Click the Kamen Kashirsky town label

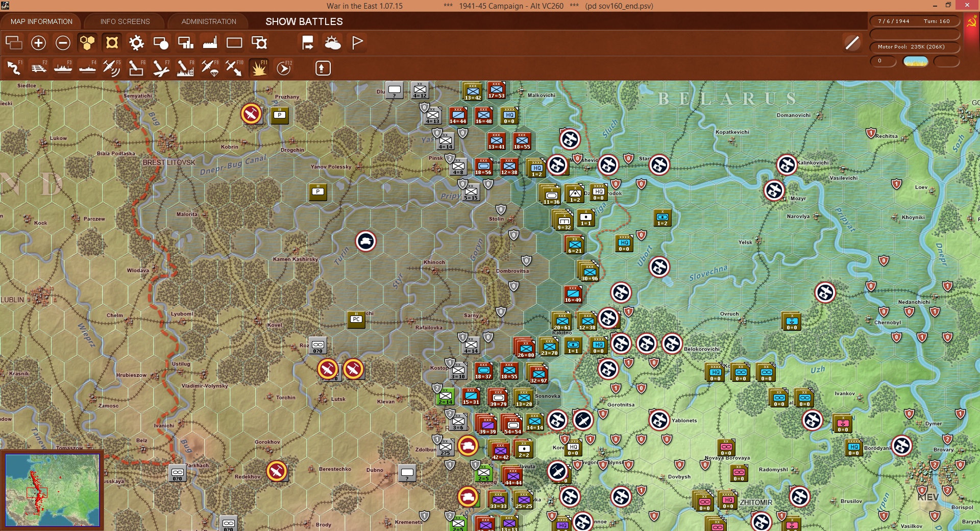tap(296, 259)
